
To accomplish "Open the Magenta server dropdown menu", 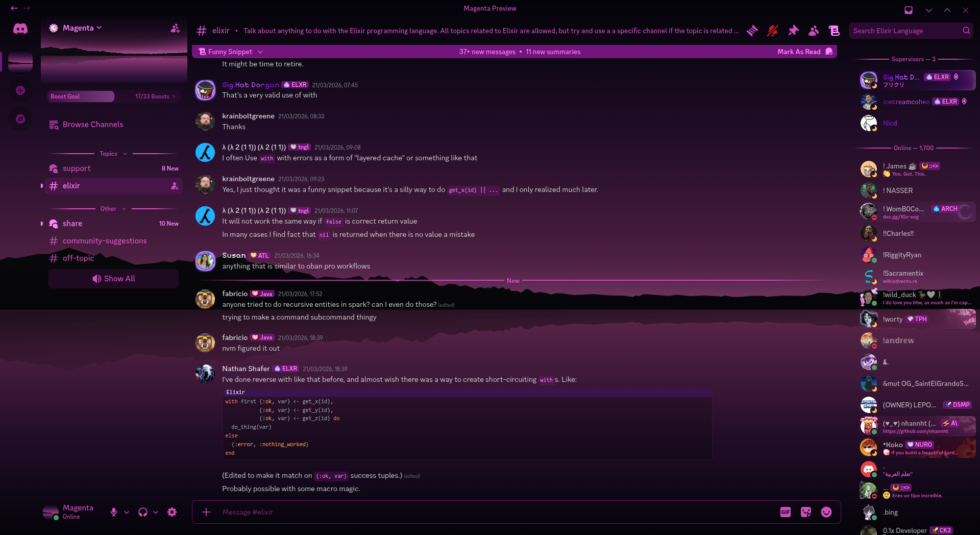I will click(82, 28).
